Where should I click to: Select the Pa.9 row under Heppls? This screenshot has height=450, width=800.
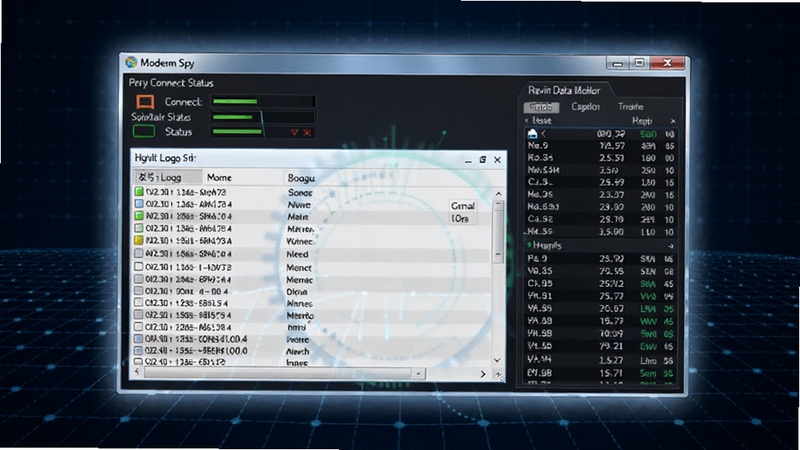[601, 259]
